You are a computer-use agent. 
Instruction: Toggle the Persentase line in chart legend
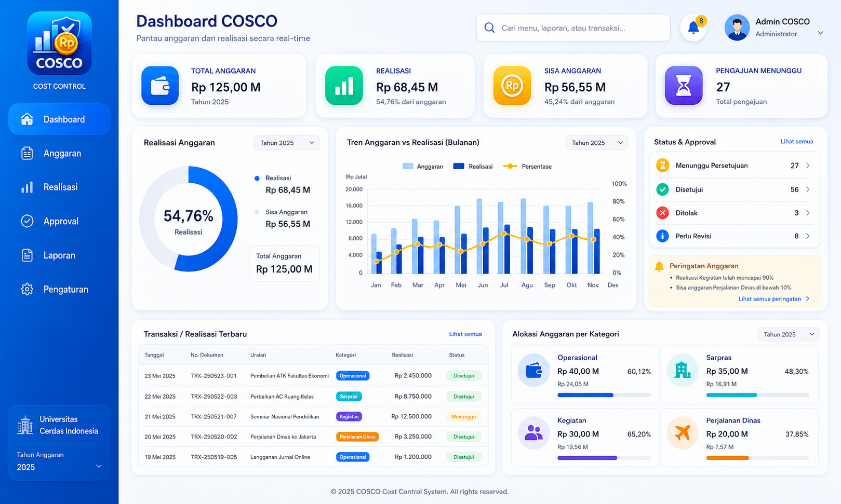coord(527,167)
